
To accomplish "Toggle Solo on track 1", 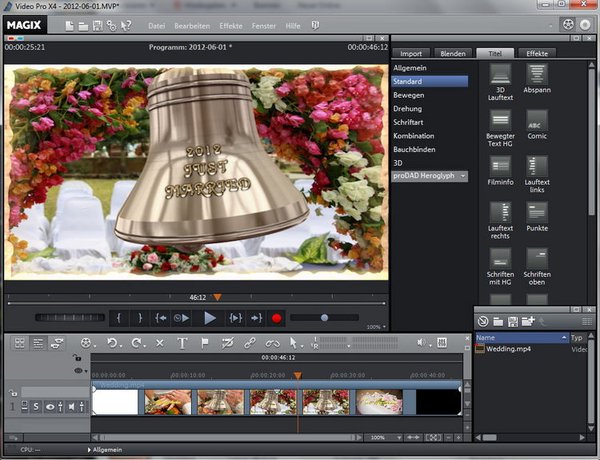I will tap(35, 405).
